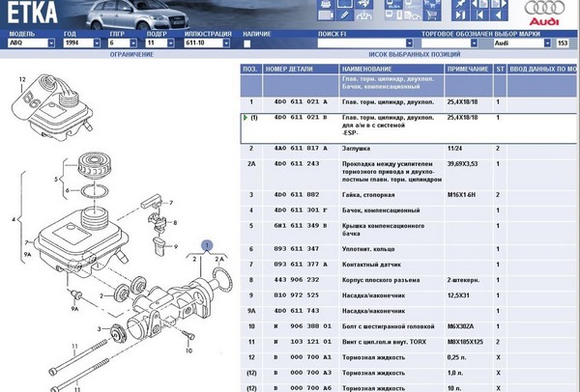Click the printer icon in toolbar
580x392 pixels.
[326, 5]
